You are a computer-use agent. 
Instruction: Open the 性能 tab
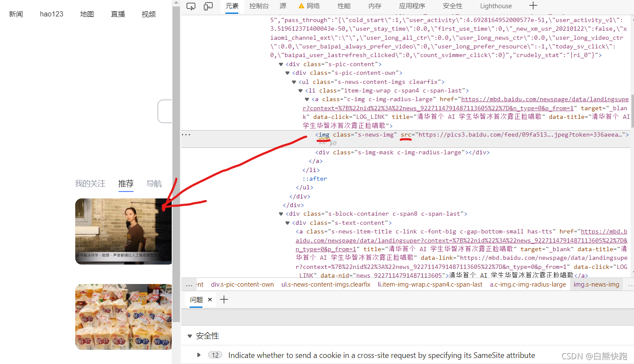tap(344, 6)
